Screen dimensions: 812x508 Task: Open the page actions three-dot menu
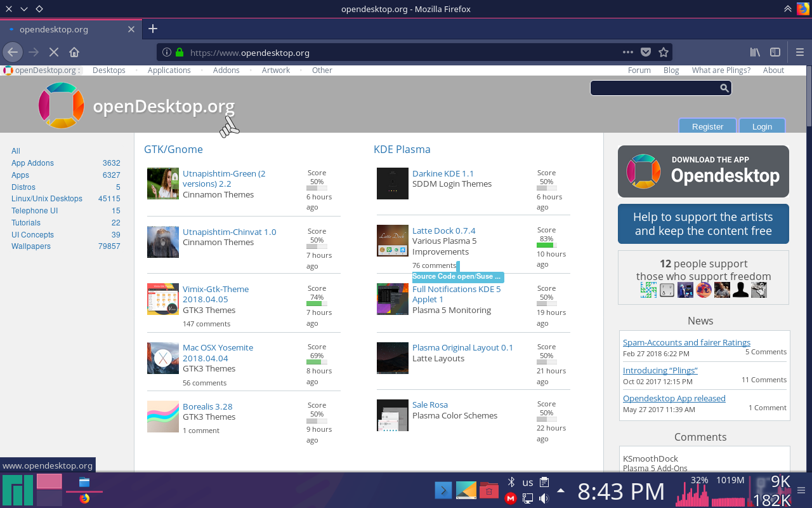coord(627,52)
